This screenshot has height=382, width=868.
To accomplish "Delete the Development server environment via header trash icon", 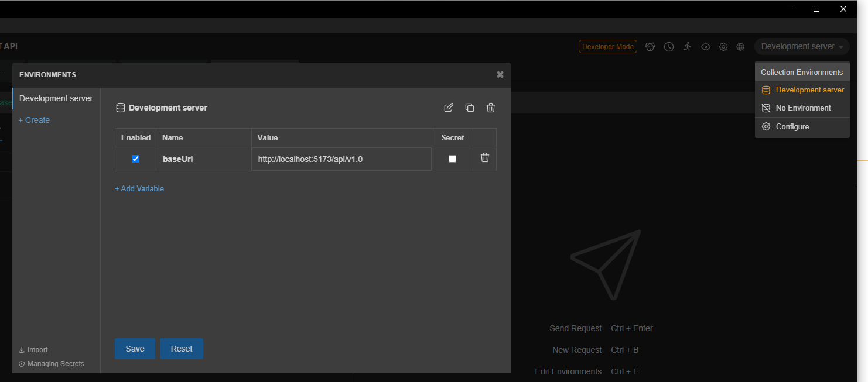I will (491, 108).
